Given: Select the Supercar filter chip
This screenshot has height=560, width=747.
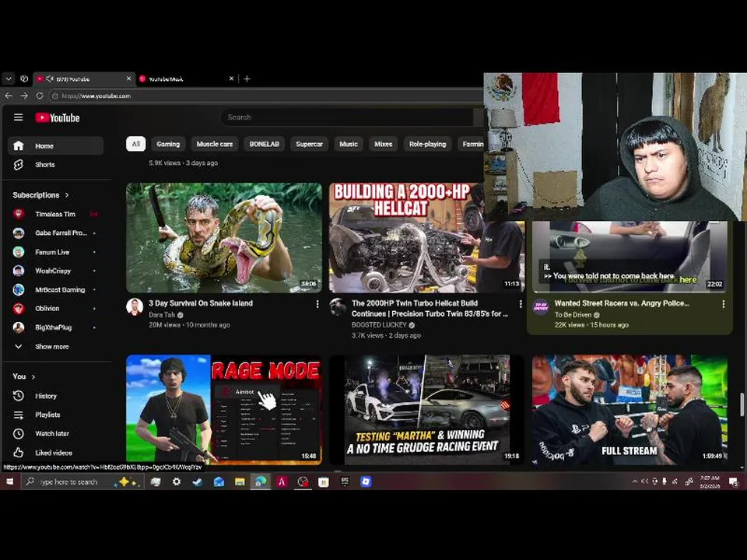Looking at the screenshot, I should [x=309, y=144].
